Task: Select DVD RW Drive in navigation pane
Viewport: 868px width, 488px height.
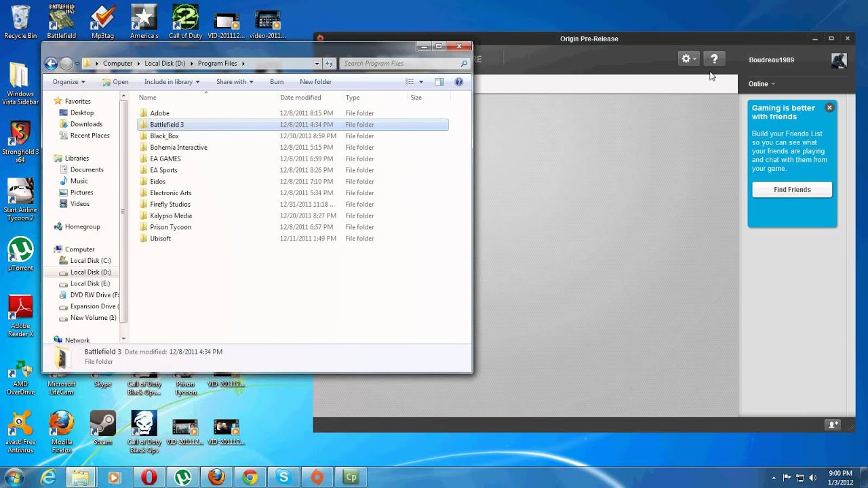Action: coord(94,295)
